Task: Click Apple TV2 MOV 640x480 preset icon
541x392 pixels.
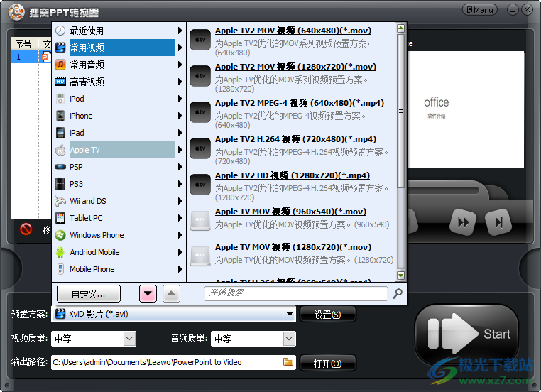Action: pyautogui.click(x=200, y=40)
